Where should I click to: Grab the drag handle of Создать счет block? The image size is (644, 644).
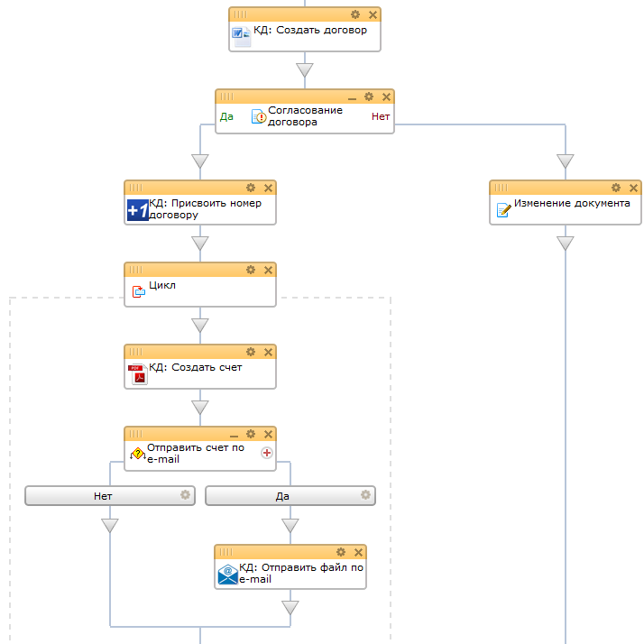(x=137, y=352)
